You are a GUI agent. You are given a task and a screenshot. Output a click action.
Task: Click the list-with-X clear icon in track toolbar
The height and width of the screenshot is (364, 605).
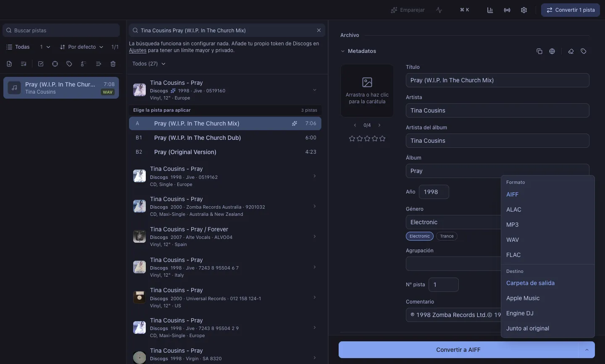[x=98, y=64]
